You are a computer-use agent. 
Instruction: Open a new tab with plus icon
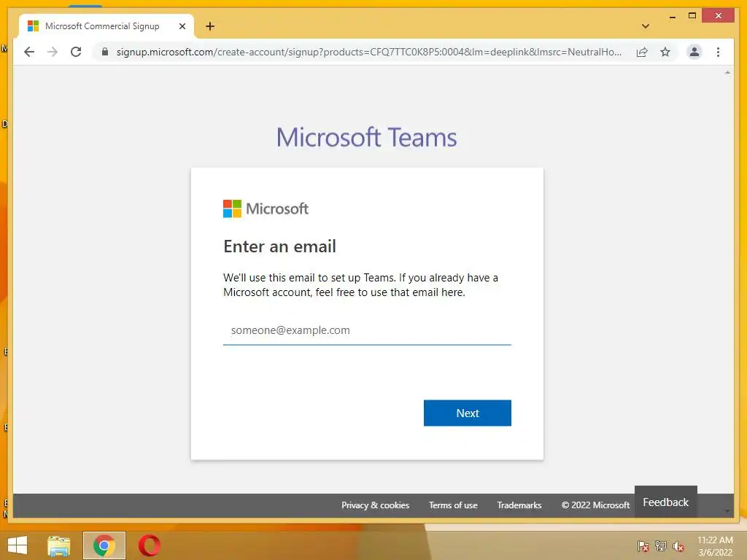[210, 26]
